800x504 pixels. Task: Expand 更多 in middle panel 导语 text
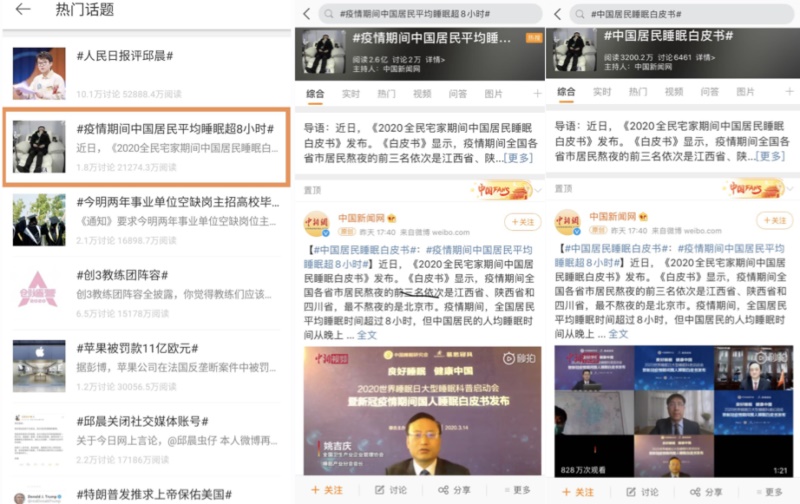[x=518, y=158]
